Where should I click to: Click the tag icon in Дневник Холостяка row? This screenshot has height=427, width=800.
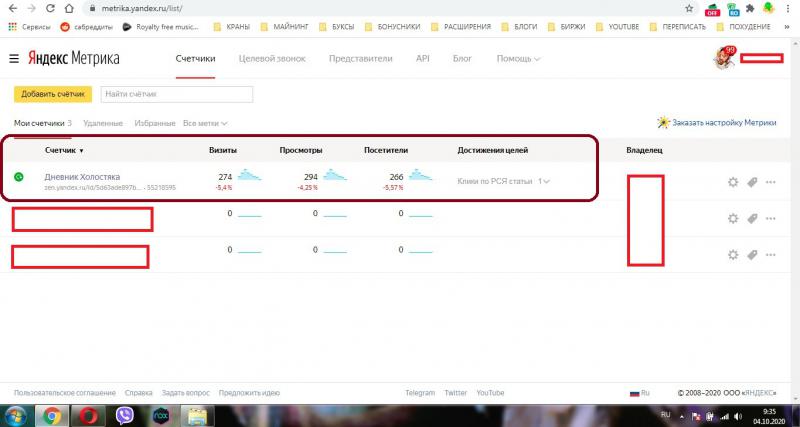[x=752, y=182]
